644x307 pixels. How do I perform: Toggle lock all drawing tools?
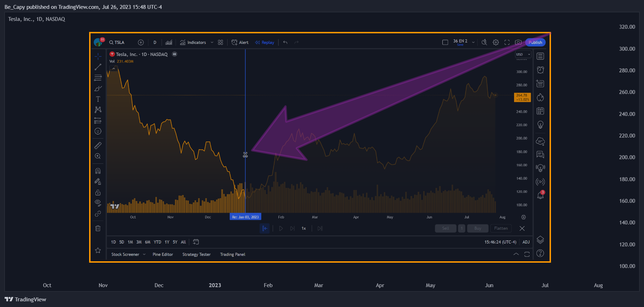click(x=98, y=192)
